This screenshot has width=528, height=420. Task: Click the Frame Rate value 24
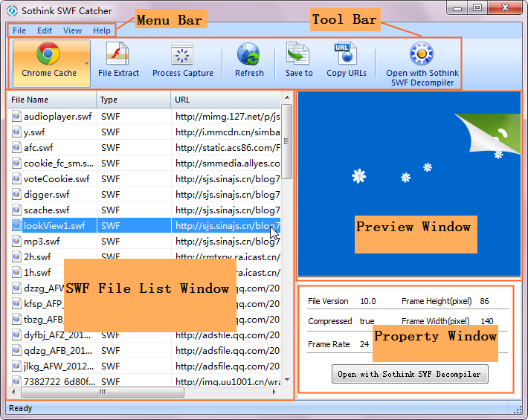click(364, 344)
